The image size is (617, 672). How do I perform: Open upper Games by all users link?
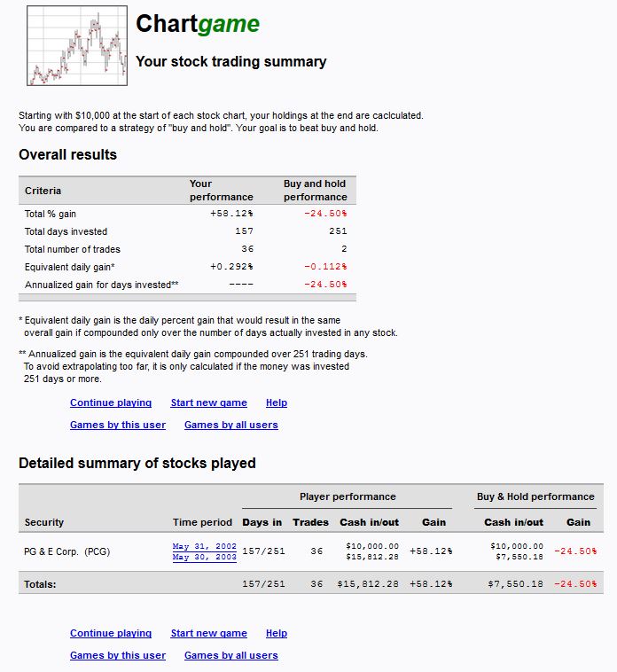click(x=231, y=426)
